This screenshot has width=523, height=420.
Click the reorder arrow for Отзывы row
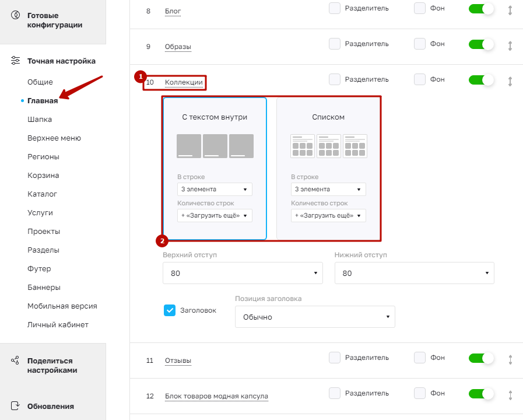(510, 359)
